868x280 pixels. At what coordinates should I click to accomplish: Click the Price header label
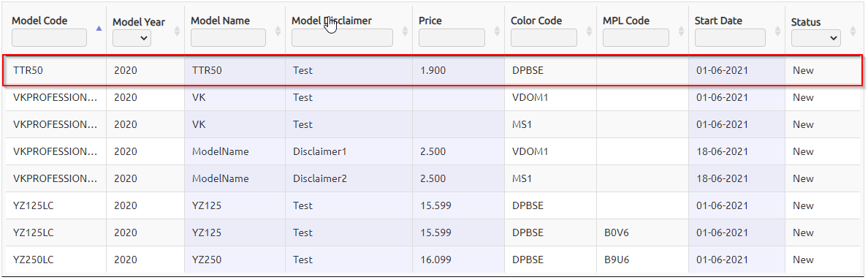[430, 20]
